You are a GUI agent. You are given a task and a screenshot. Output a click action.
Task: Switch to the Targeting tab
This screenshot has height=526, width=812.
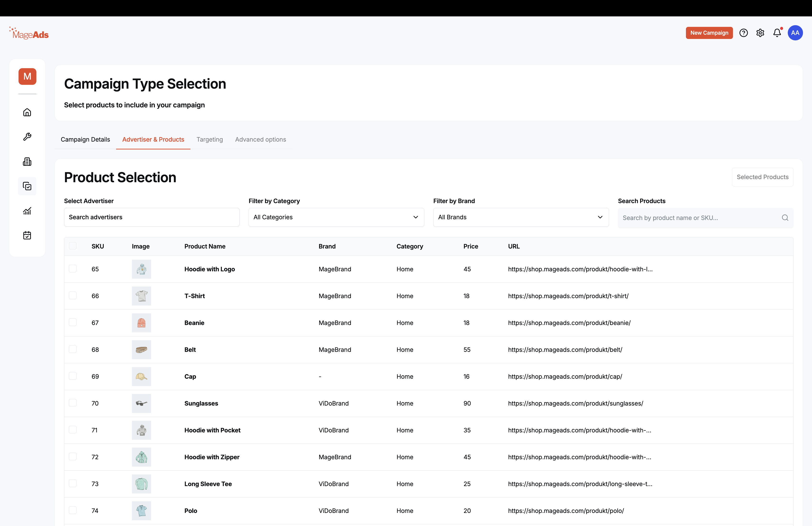[x=209, y=139]
